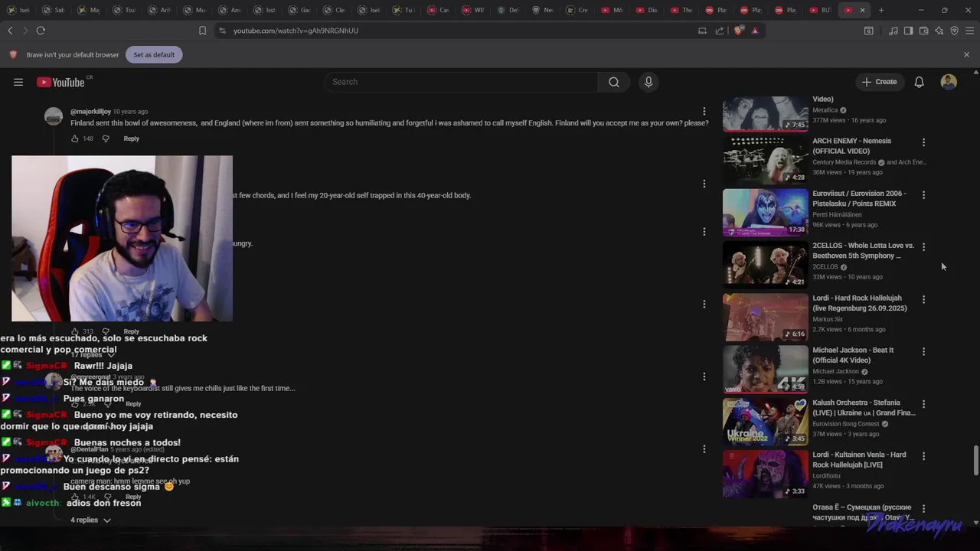This screenshot has height=551, width=980.
Task: Open Kalush Orchestra Stefania video title
Action: [x=864, y=408]
